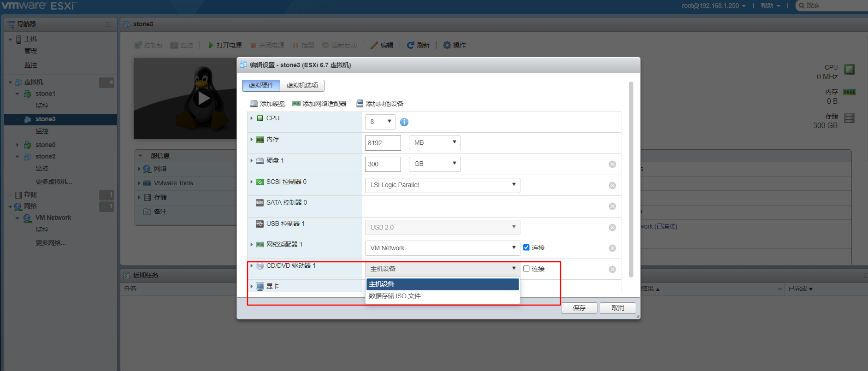
Task: Click the 关闭电源 power off toolbar item
Action: (x=267, y=45)
